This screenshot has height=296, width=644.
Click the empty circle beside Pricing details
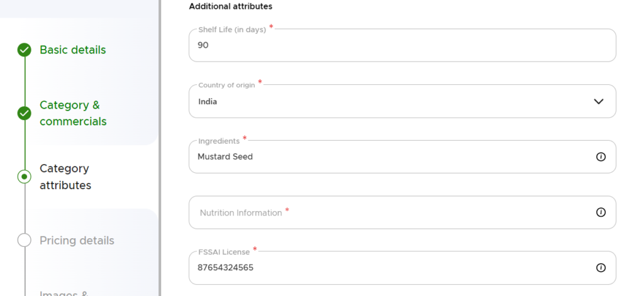click(x=25, y=240)
